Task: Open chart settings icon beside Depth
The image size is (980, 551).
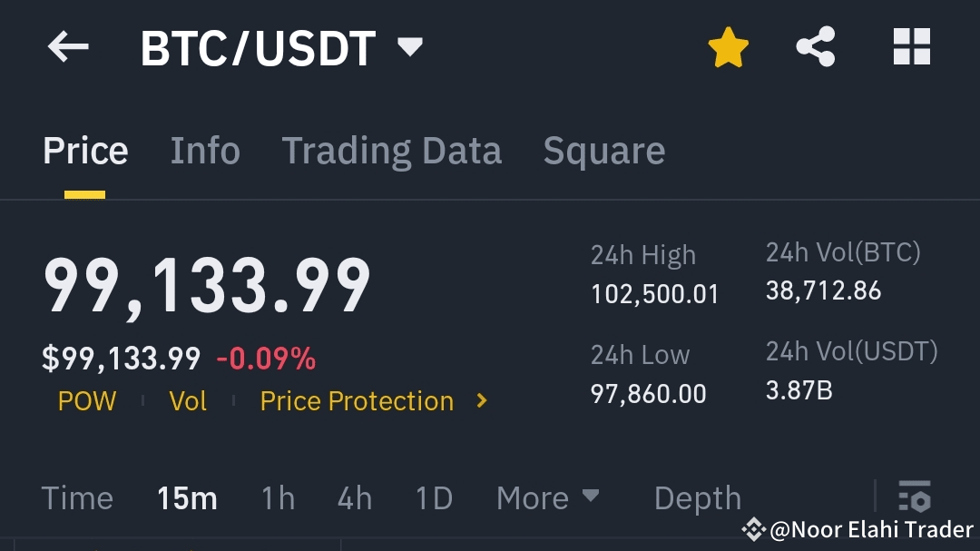Action: coord(915,497)
